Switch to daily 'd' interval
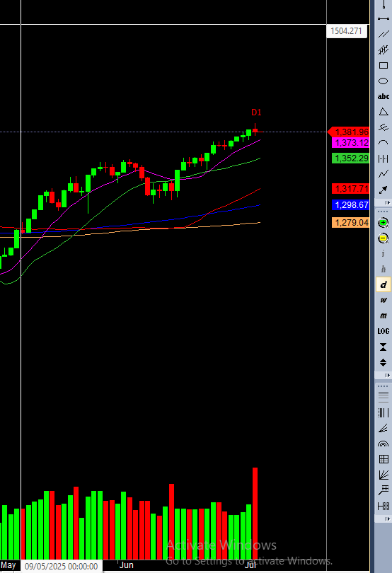The width and height of the screenshot is (392, 573). pyautogui.click(x=384, y=284)
